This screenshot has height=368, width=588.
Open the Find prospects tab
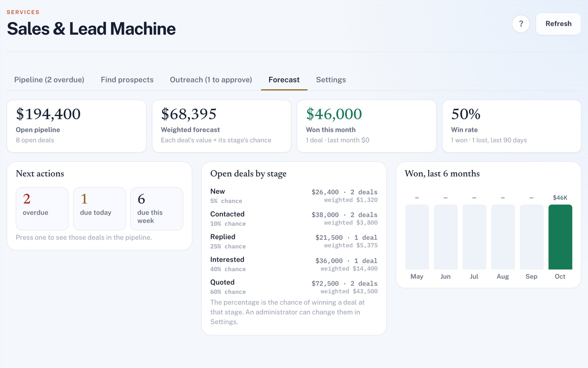(x=127, y=80)
